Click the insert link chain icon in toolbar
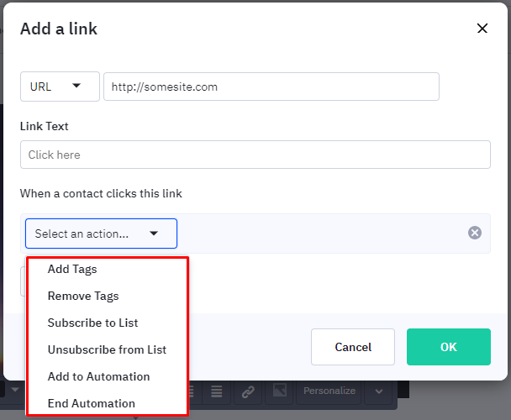The height and width of the screenshot is (420, 511). (248, 391)
